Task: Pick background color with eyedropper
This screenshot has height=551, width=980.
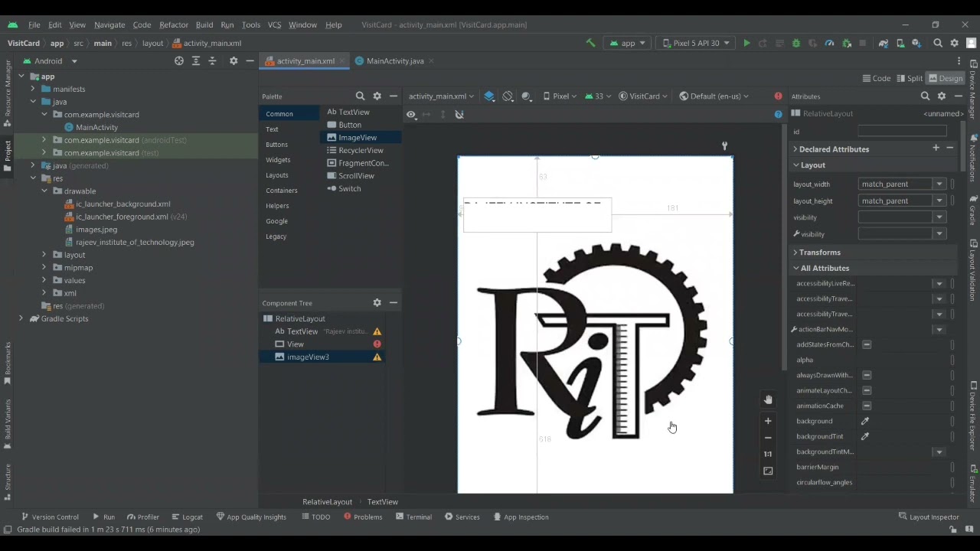Action: click(x=865, y=421)
